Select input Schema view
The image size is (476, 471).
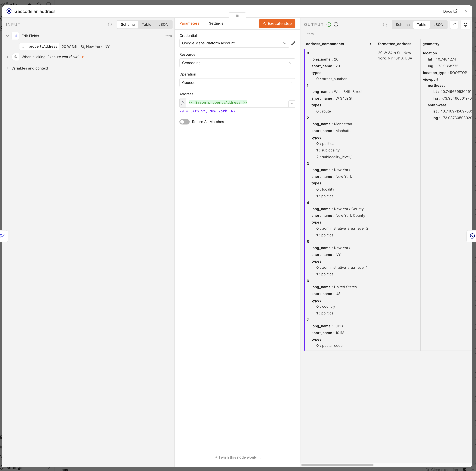(x=128, y=25)
